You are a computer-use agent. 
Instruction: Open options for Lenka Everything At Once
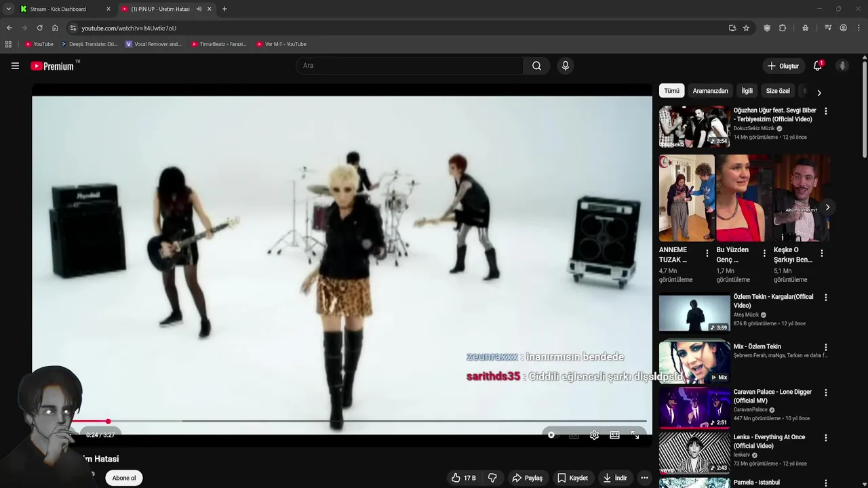(825, 438)
